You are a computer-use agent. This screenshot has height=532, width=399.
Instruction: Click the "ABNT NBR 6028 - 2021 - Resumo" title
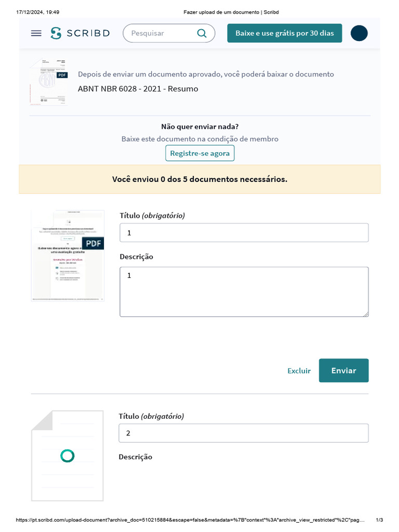tap(138, 89)
